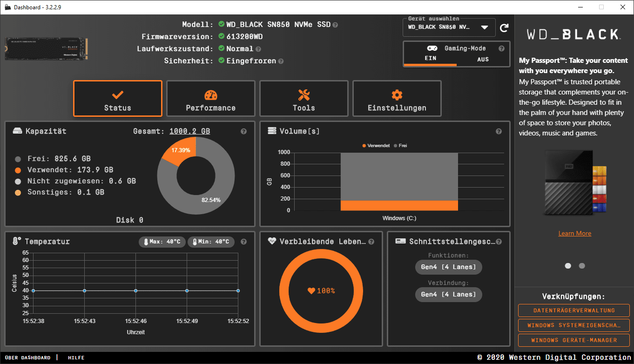Click the Learn More link
This screenshot has width=634, height=364.
click(575, 233)
